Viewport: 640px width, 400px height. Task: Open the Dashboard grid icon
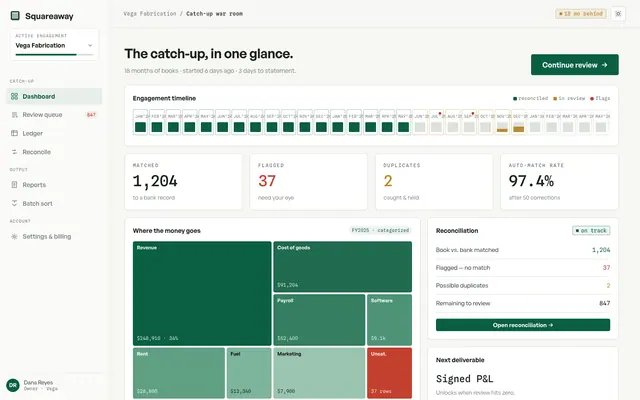click(x=14, y=96)
